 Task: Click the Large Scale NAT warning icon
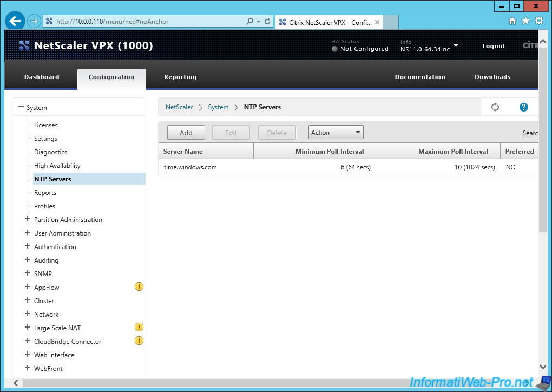[139, 327]
